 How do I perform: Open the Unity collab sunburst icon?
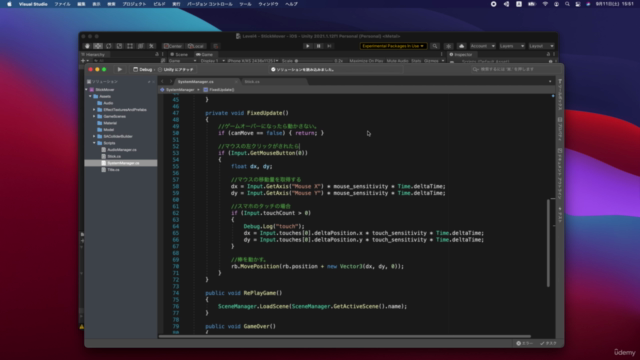[x=448, y=46]
